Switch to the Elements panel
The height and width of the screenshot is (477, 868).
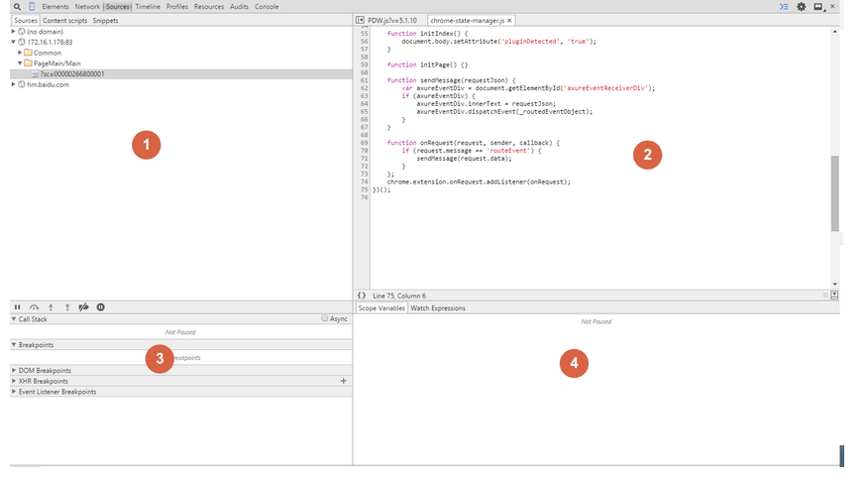(55, 7)
